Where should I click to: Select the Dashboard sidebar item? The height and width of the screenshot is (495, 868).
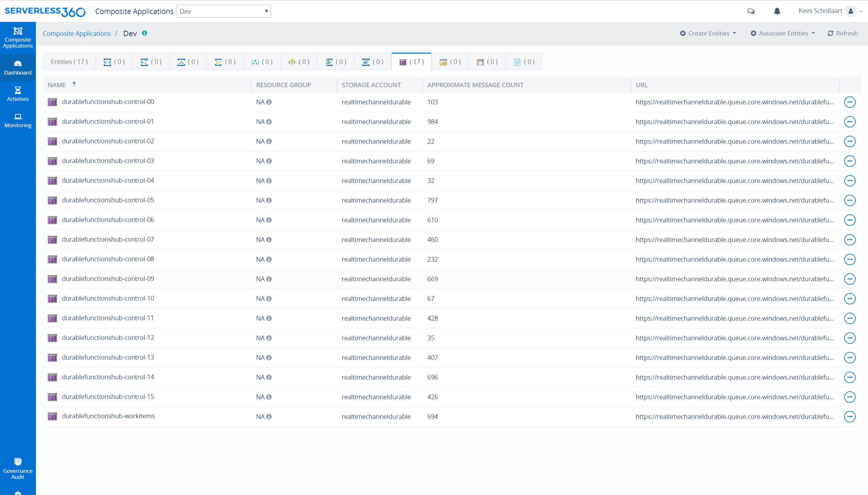pyautogui.click(x=17, y=68)
